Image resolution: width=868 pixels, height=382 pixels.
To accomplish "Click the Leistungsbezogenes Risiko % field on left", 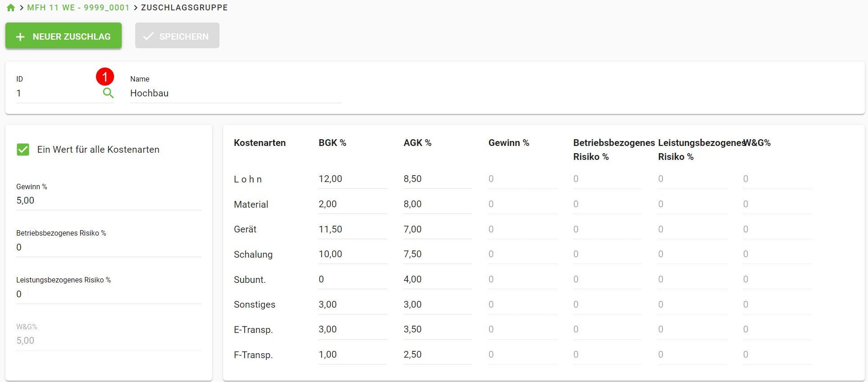I will [108, 294].
